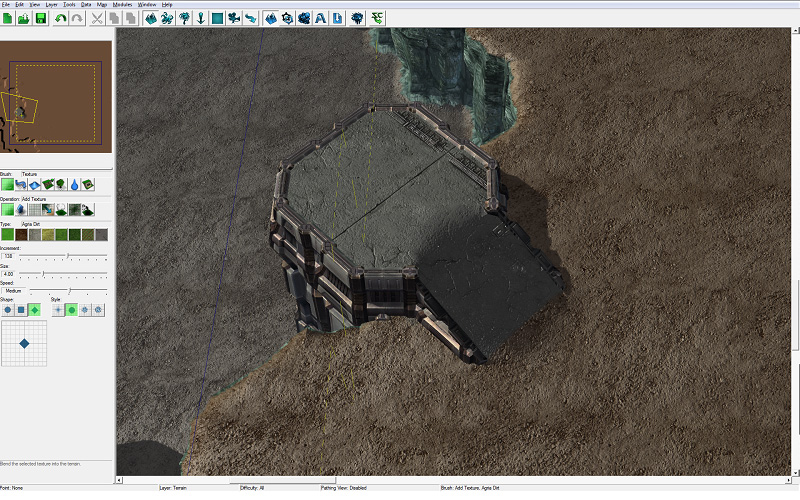Click the Test Document SC arrow icon
This screenshot has height=500, width=800.
click(377, 19)
